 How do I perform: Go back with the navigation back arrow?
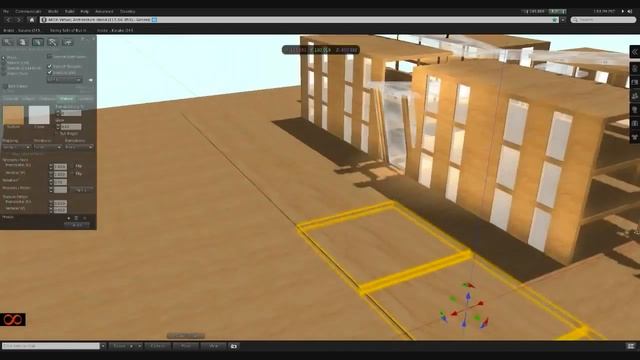pos(8,20)
